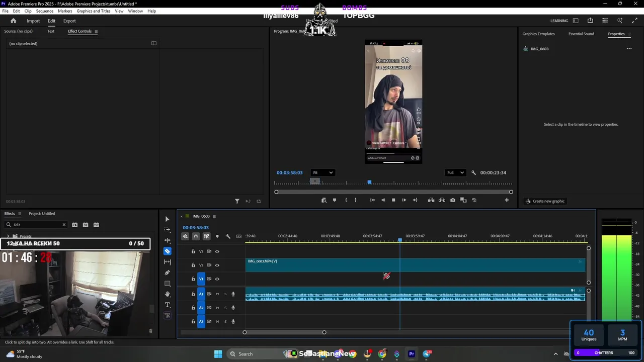This screenshot has height=362, width=644.
Task: Stop playback in Program Monitor
Action: (393, 200)
